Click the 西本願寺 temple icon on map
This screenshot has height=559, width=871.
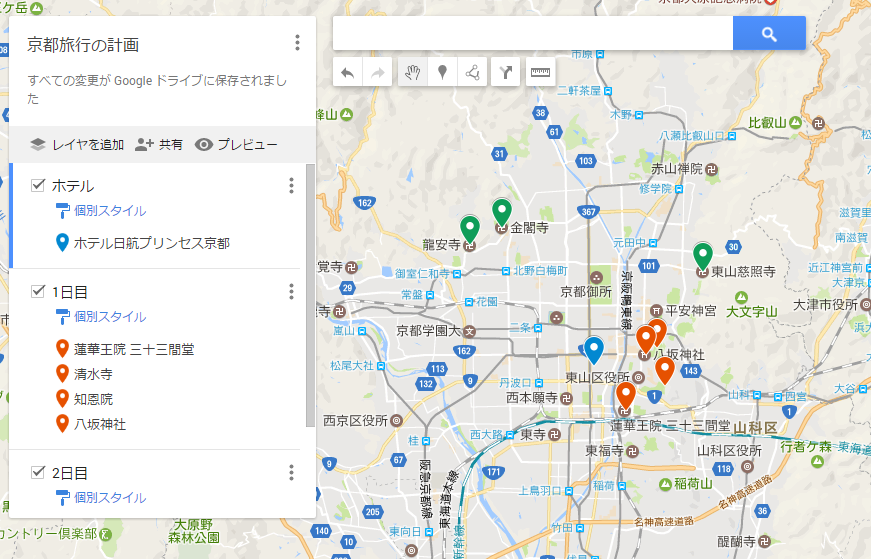[x=566, y=398]
